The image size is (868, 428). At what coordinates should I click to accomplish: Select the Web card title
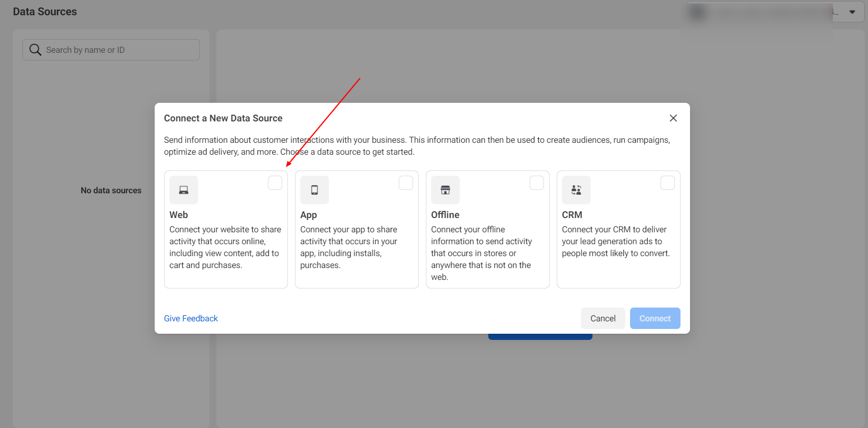178,215
